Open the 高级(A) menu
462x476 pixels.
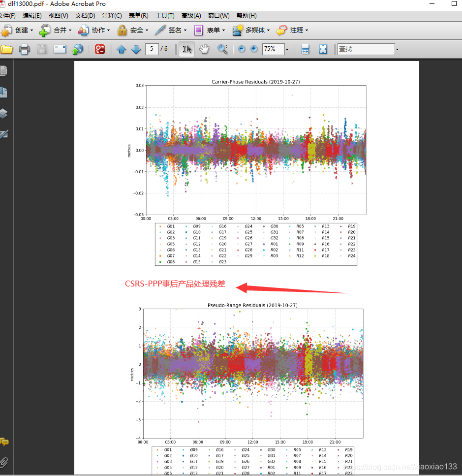191,15
